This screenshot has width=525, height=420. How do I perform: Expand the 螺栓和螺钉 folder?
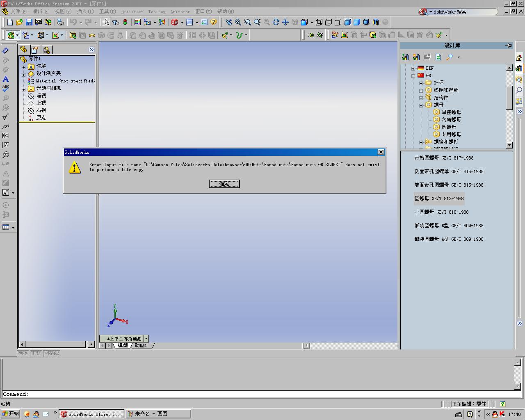[421, 142]
